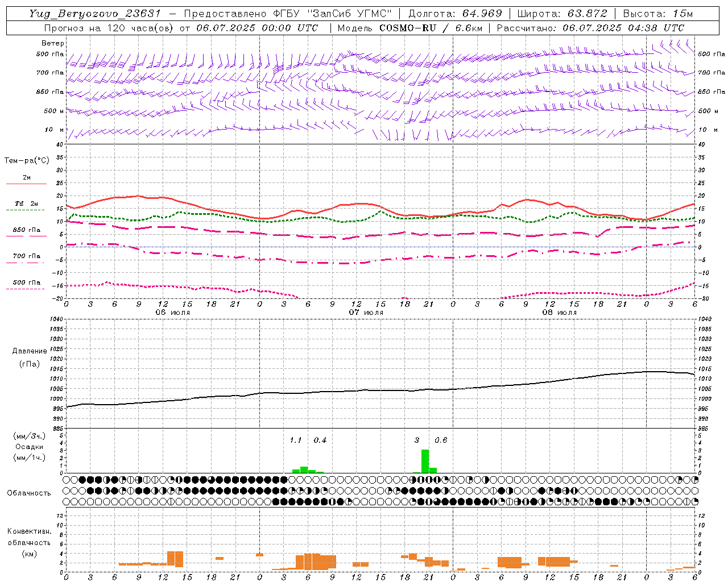Screen dimensions: 728x582
Task: Select the 850 гПа temperature legend entry
Action: [x=26, y=232]
